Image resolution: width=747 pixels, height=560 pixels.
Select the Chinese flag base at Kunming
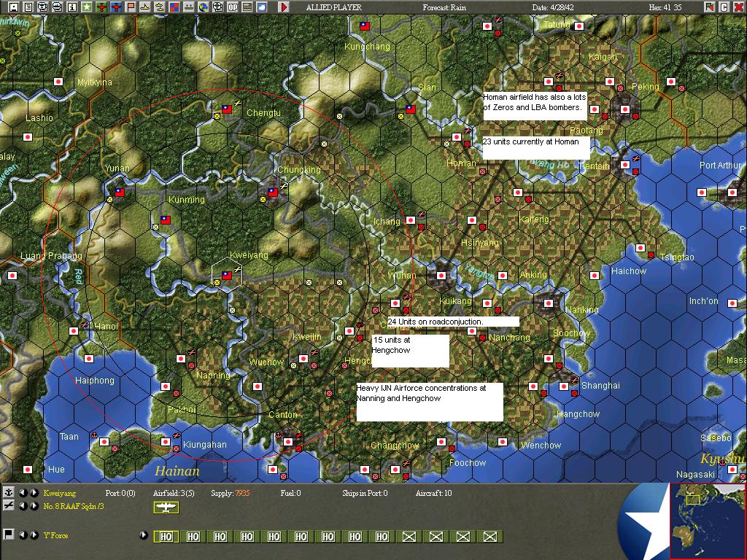click(166, 220)
